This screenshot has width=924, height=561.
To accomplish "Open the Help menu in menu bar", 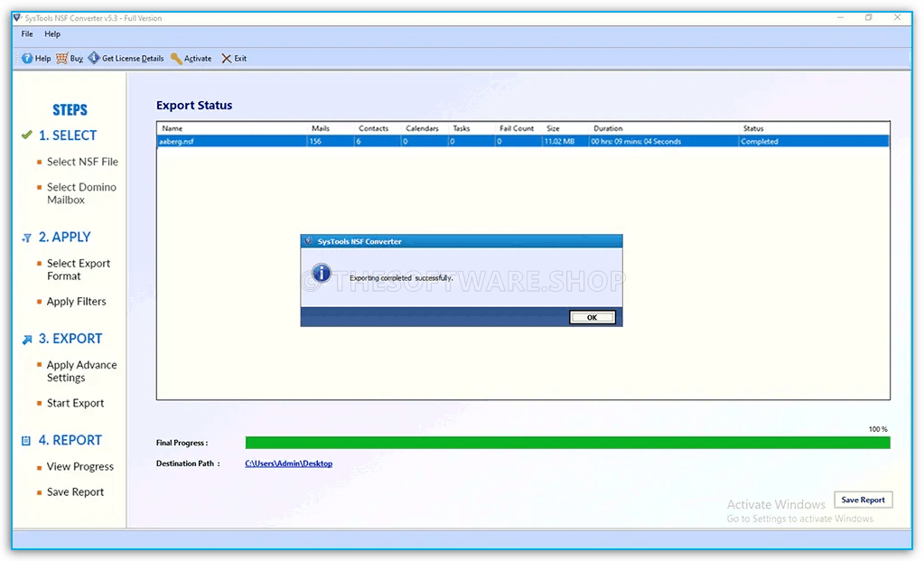I will click(x=52, y=34).
